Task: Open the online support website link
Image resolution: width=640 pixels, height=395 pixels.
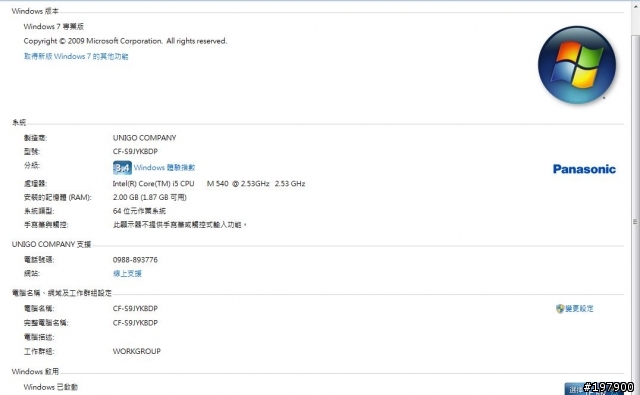Action: pos(127,273)
